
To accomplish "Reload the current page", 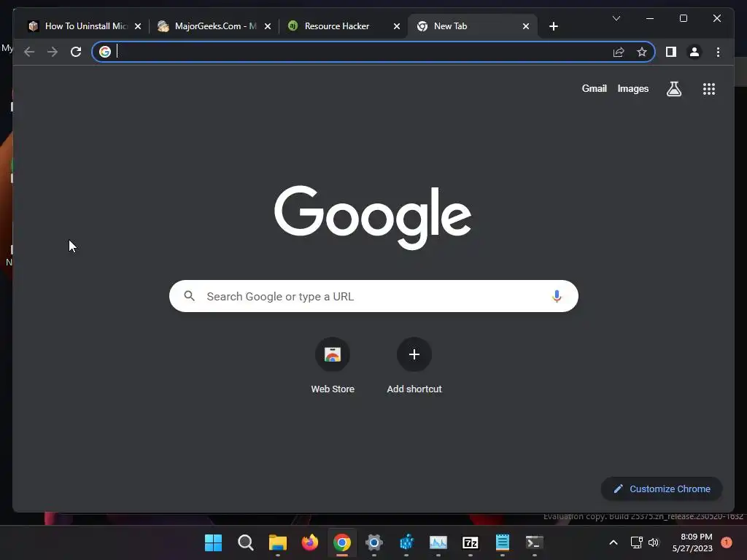I will [76, 52].
